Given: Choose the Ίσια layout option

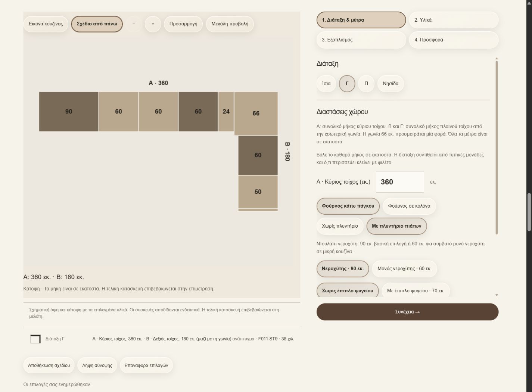Looking at the screenshot, I should [326, 84].
